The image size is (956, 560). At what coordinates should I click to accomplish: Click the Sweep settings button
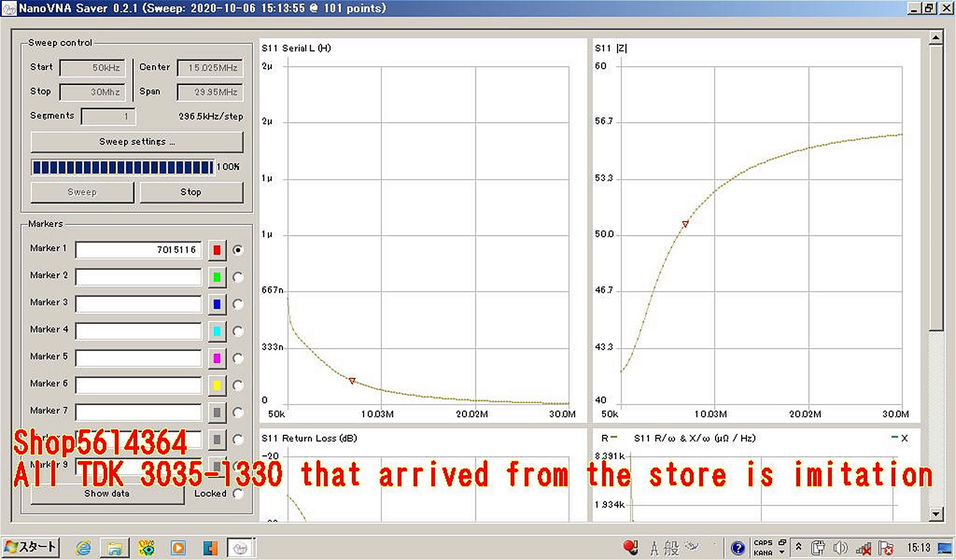tap(137, 142)
